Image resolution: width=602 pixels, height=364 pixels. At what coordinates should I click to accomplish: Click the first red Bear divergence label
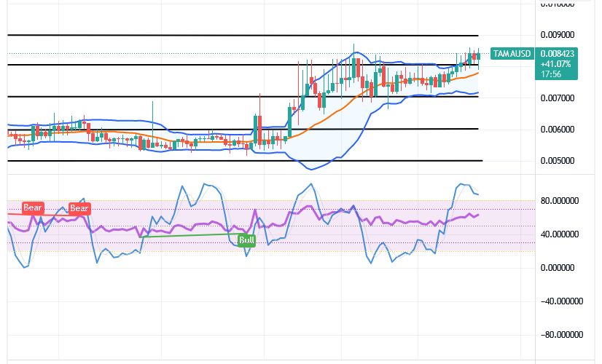33,207
